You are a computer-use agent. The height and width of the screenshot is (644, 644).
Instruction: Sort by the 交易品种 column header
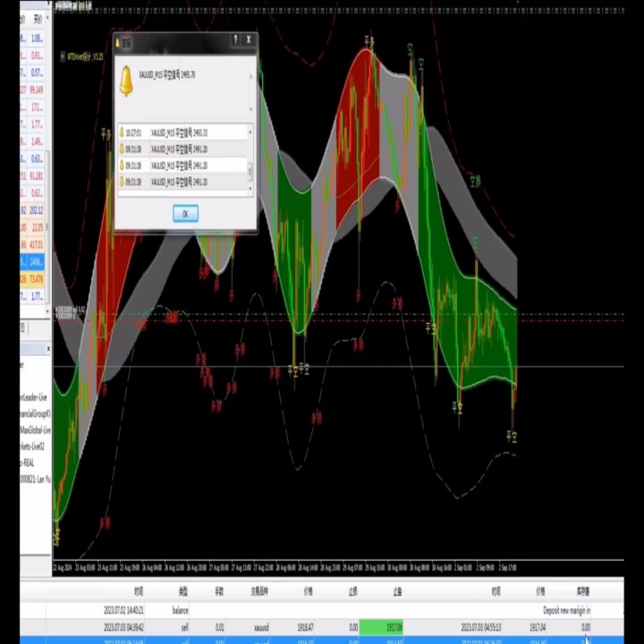pyautogui.click(x=259, y=591)
